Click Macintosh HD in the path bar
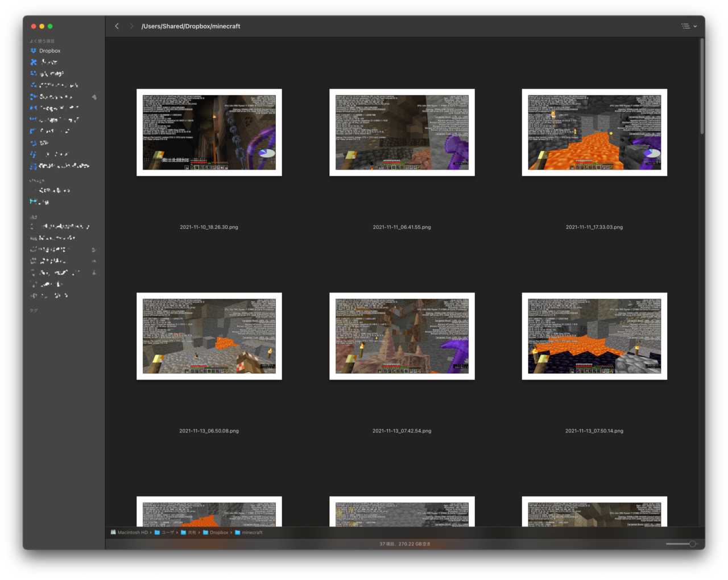Image resolution: width=728 pixels, height=580 pixels. pos(129,533)
